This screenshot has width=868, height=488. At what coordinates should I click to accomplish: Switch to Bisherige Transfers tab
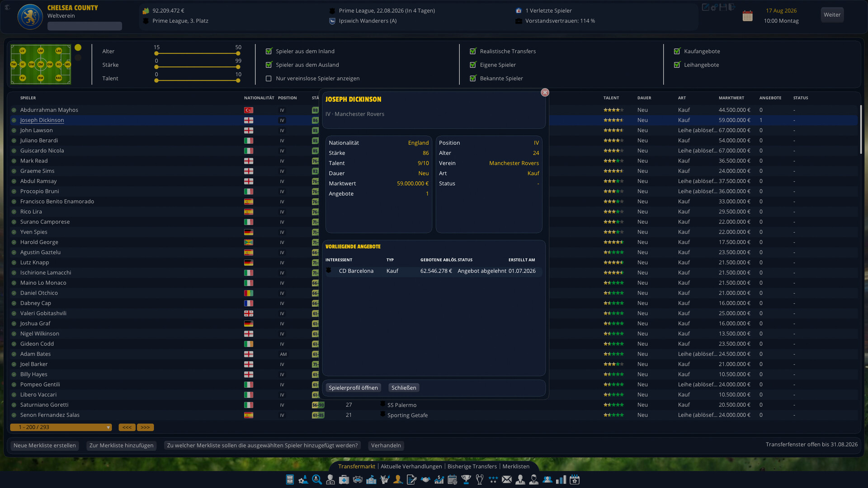tap(472, 466)
